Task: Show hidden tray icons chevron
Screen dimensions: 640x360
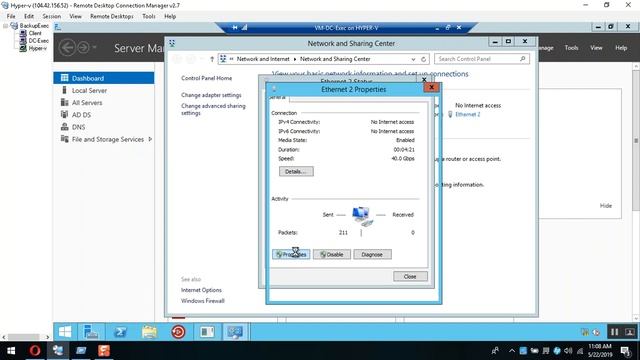Action: [x=512, y=351]
